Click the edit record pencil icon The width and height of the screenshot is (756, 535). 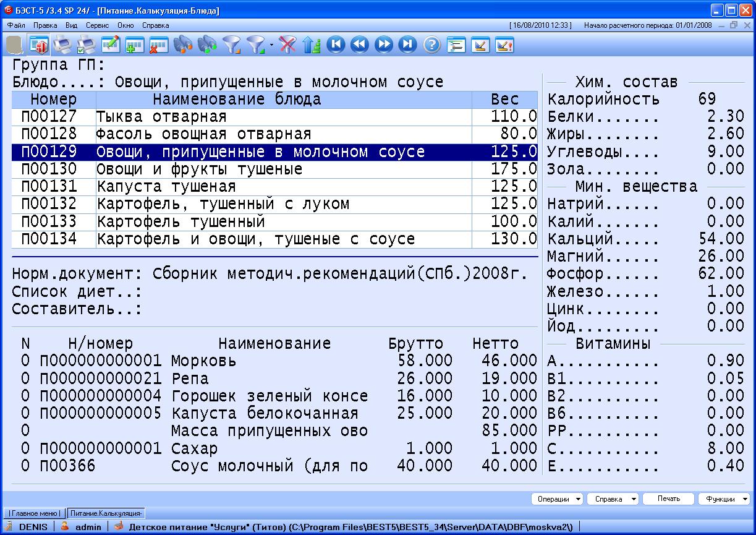[111, 45]
